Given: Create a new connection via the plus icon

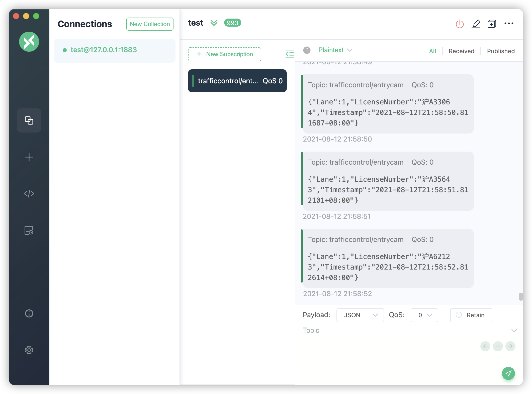Looking at the screenshot, I should [29, 157].
